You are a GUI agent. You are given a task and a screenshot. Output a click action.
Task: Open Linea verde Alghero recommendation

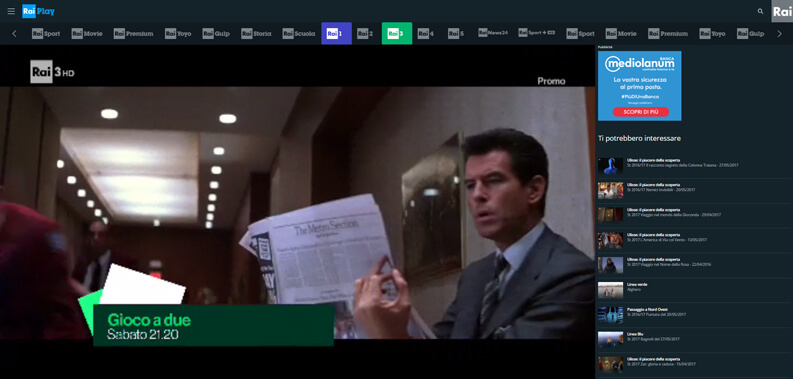694,290
